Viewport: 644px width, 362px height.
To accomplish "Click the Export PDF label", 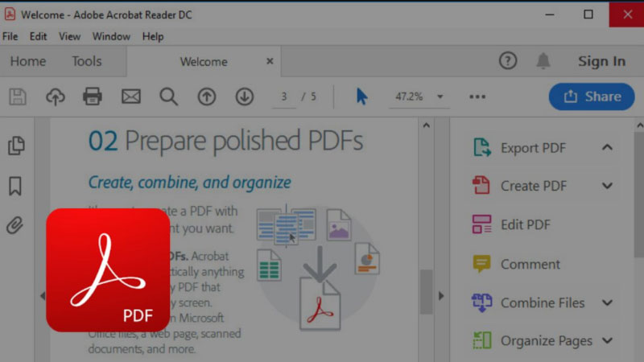I will tap(533, 148).
